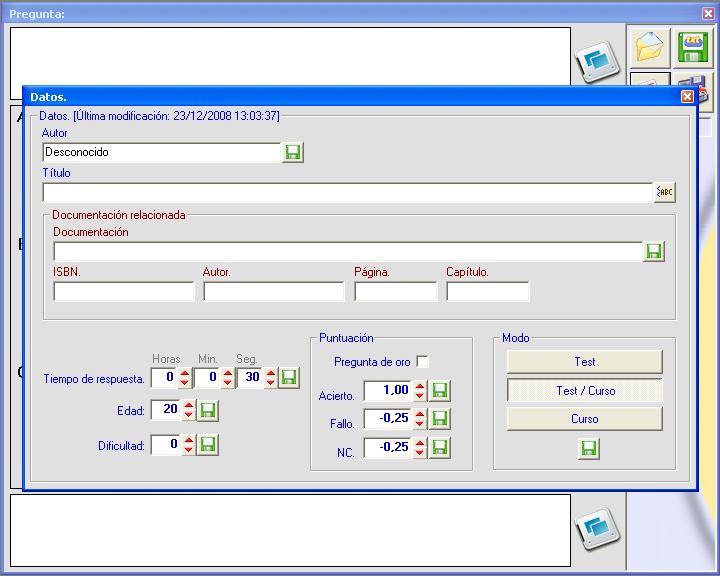The height and width of the screenshot is (576, 720).
Task: Increase the Acierto score
Action: 420,386
